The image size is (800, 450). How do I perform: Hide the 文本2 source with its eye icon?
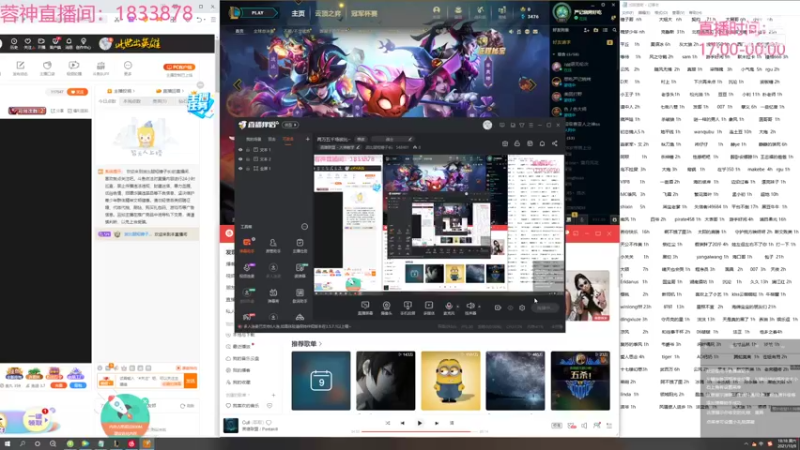pyautogui.click(x=240, y=159)
